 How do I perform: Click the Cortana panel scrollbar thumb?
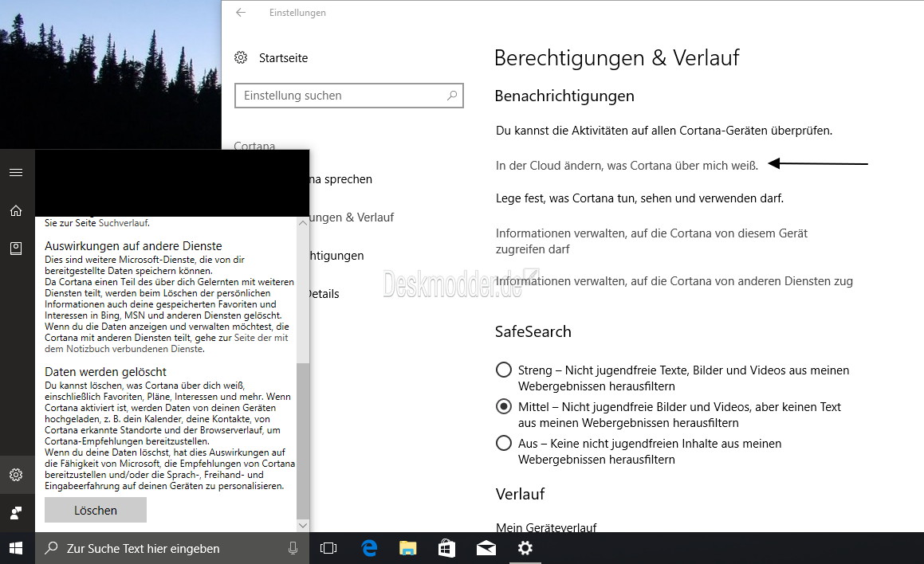click(303, 441)
